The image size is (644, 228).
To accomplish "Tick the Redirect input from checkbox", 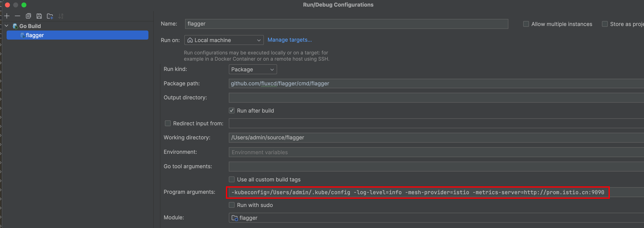I will [168, 123].
